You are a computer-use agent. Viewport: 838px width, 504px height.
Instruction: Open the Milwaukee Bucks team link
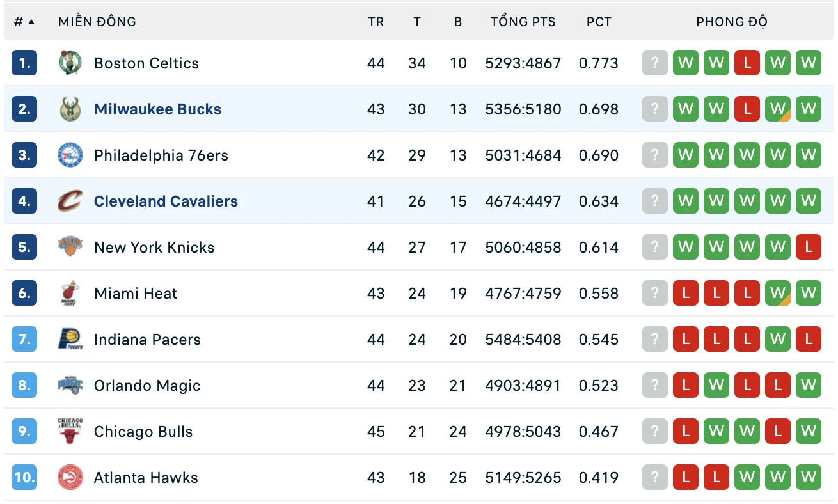[x=157, y=109]
